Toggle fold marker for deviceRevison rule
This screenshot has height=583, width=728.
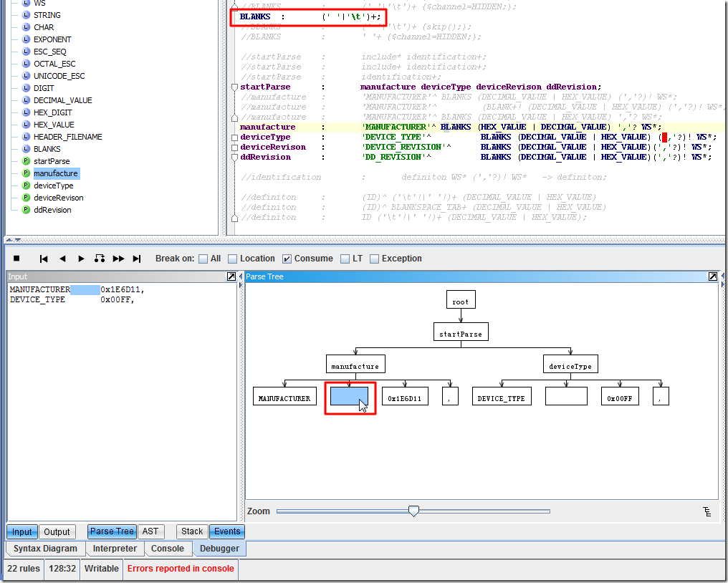coord(235,148)
